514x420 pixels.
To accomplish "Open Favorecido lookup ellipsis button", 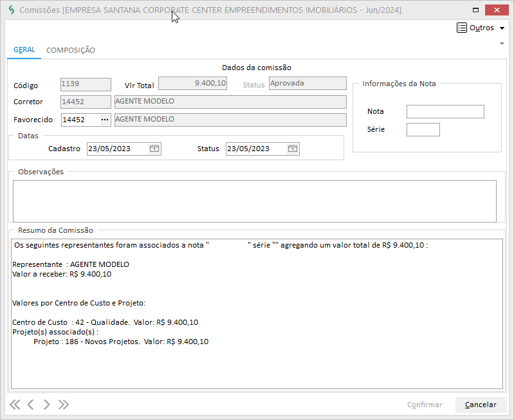I will tap(105, 120).
